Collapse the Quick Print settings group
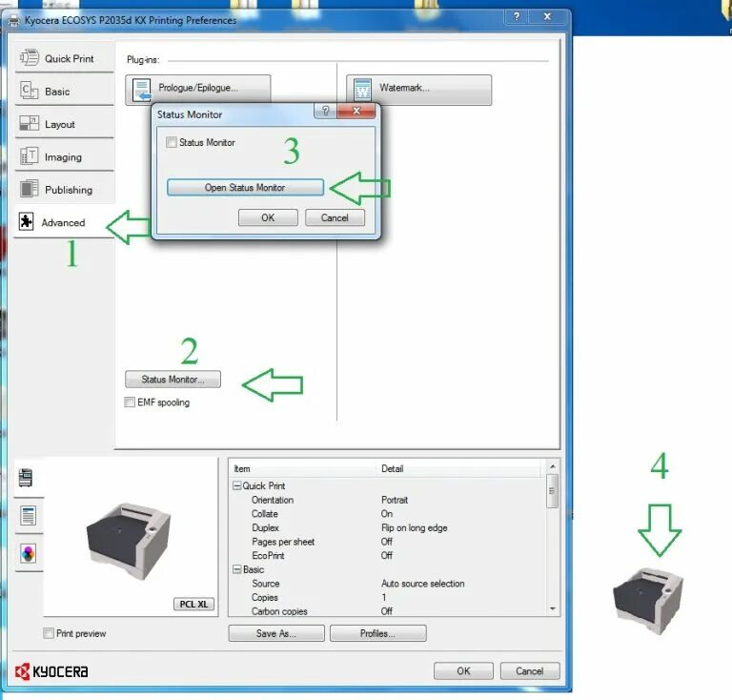This screenshot has width=732, height=700. click(x=236, y=485)
